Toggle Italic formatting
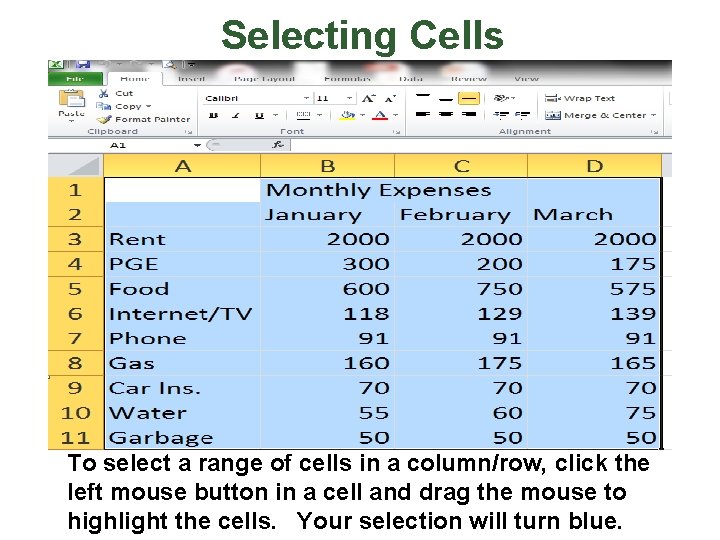Screen dimensions: 720x540 click(236, 115)
